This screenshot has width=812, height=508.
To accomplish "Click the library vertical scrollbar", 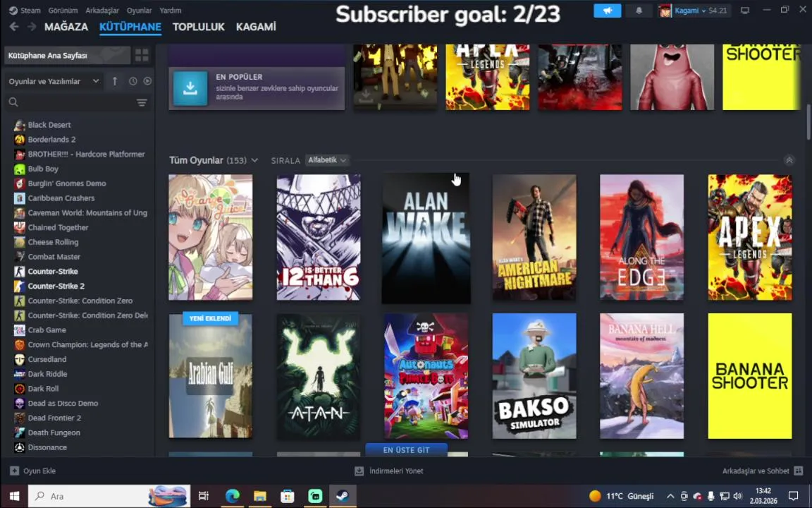I will 808,122.
